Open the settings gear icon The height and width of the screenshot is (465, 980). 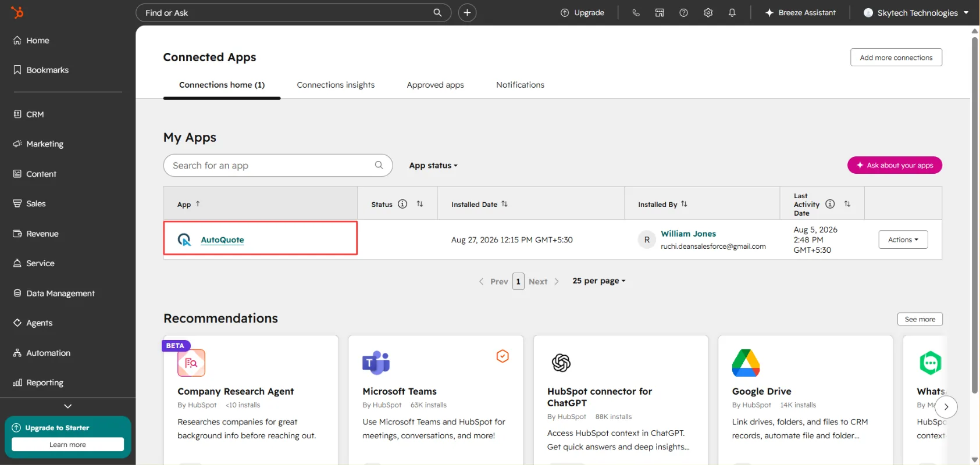point(708,13)
